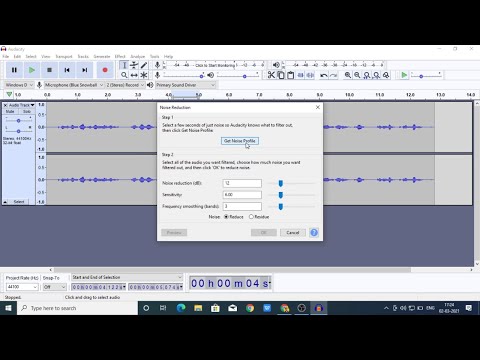Open the Noise Reduction help question icon
Viewport: 480px width, 360px height.
pyautogui.click(x=314, y=233)
